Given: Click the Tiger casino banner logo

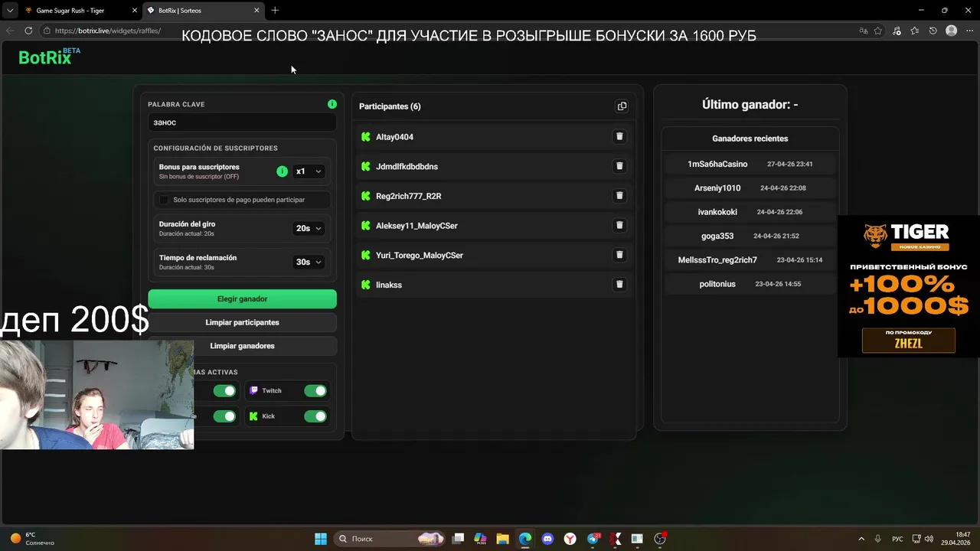Looking at the screenshot, I should (907, 236).
